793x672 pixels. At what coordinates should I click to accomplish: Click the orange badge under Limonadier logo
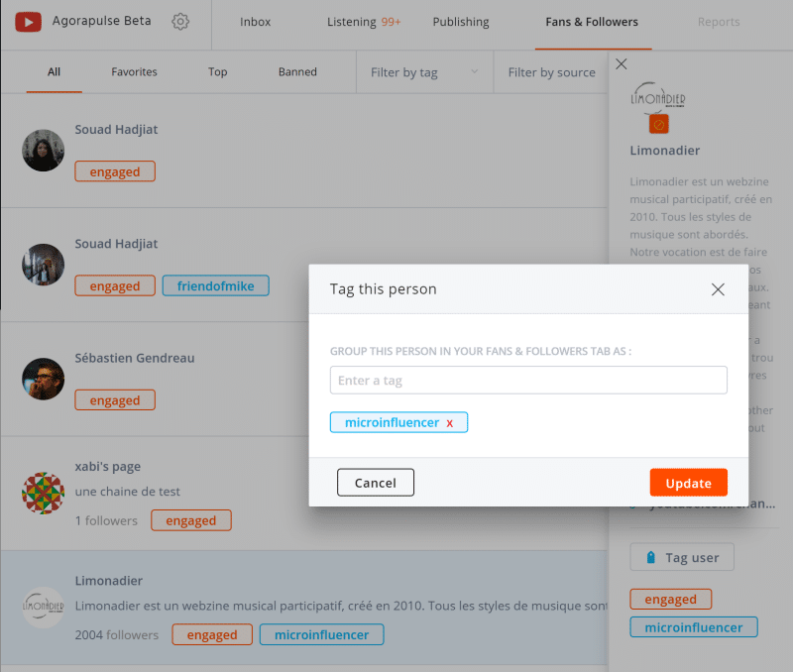658,124
